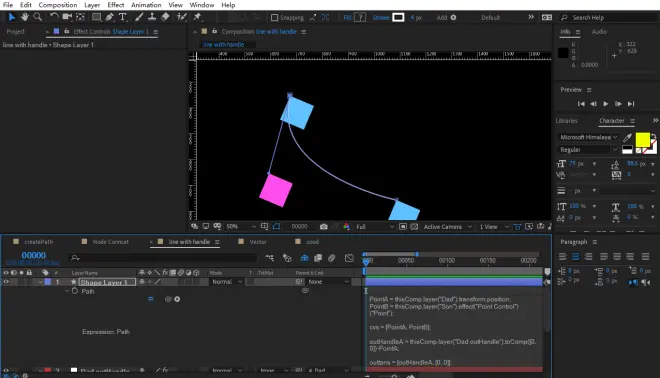Toggle mask and shape path visibility
660x378 pixels.
[x=276, y=226]
